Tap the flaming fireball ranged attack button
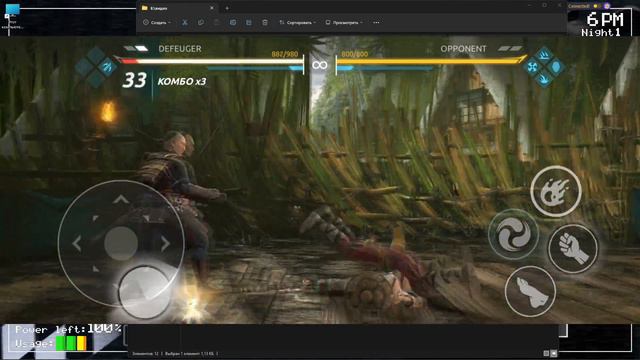 point(556,191)
